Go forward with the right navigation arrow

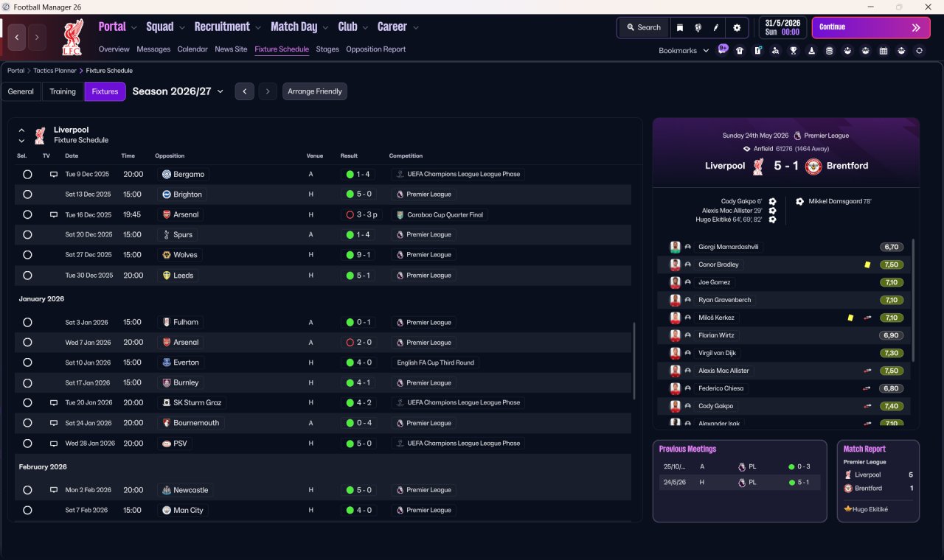coord(37,37)
